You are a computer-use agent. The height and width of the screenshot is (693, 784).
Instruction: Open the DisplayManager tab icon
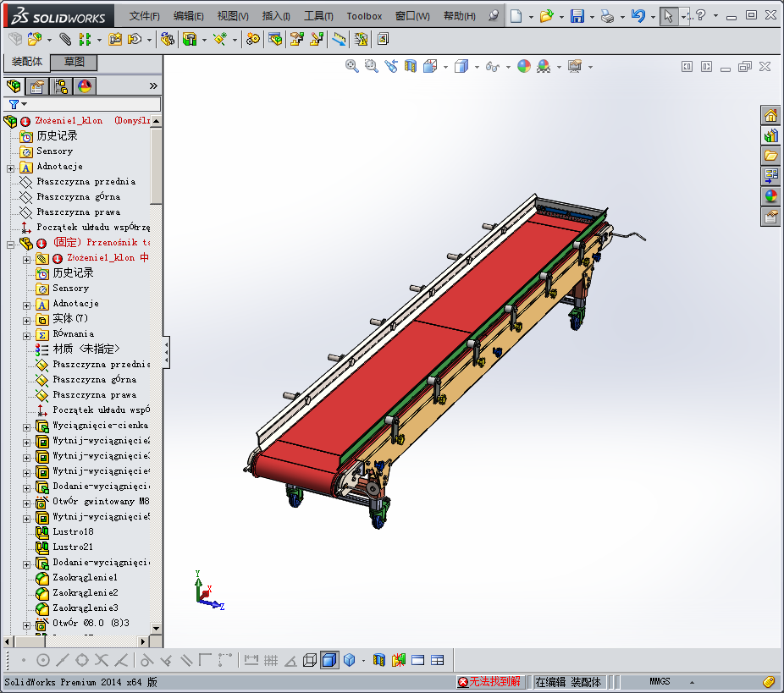tap(85, 86)
